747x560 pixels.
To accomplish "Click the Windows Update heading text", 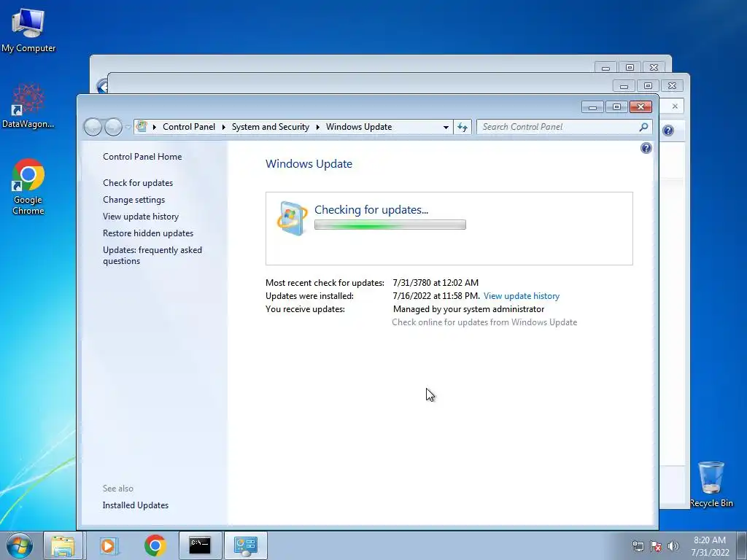I will click(309, 164).
